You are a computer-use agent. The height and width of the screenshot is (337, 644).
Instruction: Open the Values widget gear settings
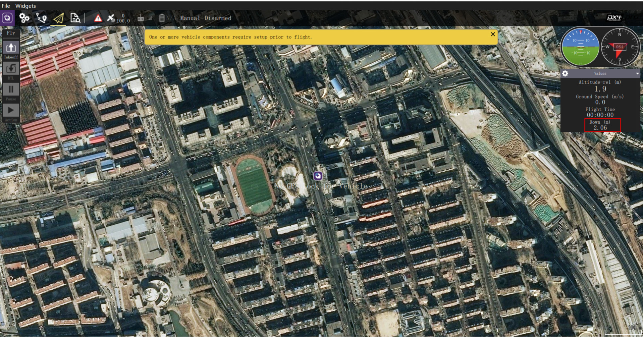[565, 73]
